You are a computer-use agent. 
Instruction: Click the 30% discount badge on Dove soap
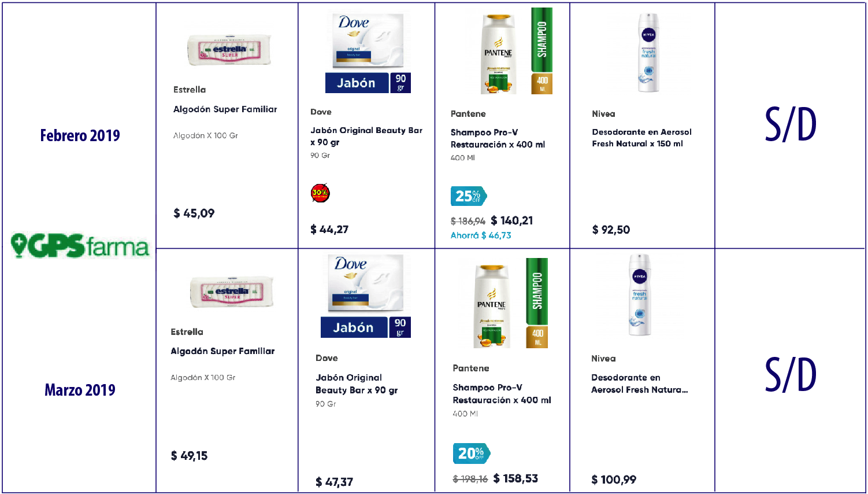[x=320, y=193]
